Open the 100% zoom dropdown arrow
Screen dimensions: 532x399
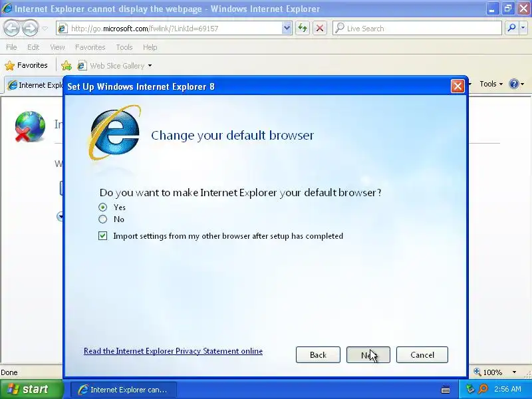(514, 372)
